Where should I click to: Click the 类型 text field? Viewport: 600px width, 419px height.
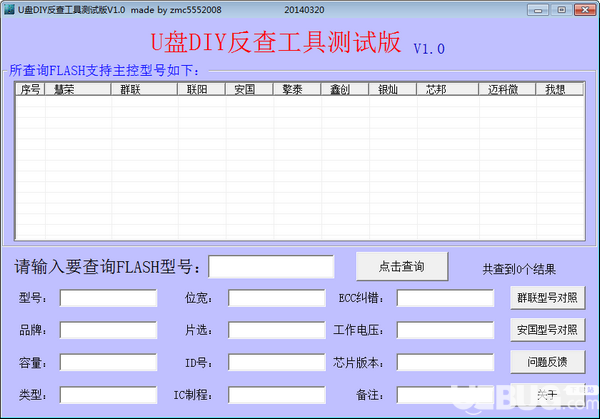[x=108, y=395]
